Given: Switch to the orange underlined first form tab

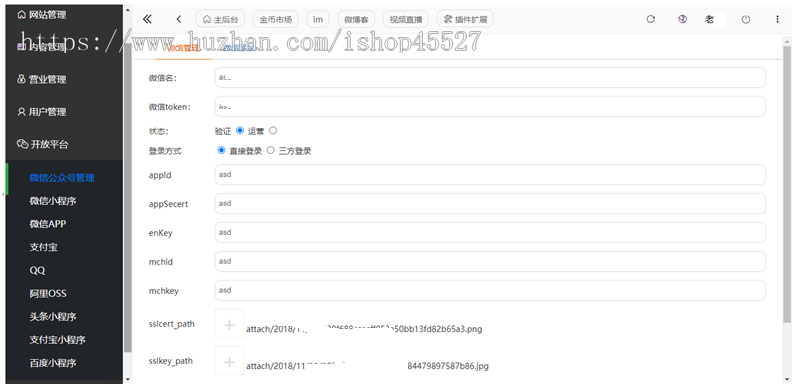Looking at the screenshot, I should point(183,49).
